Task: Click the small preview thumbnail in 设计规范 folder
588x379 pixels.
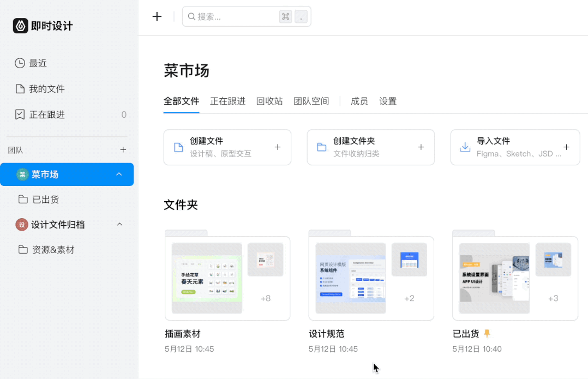Action: 409,260
